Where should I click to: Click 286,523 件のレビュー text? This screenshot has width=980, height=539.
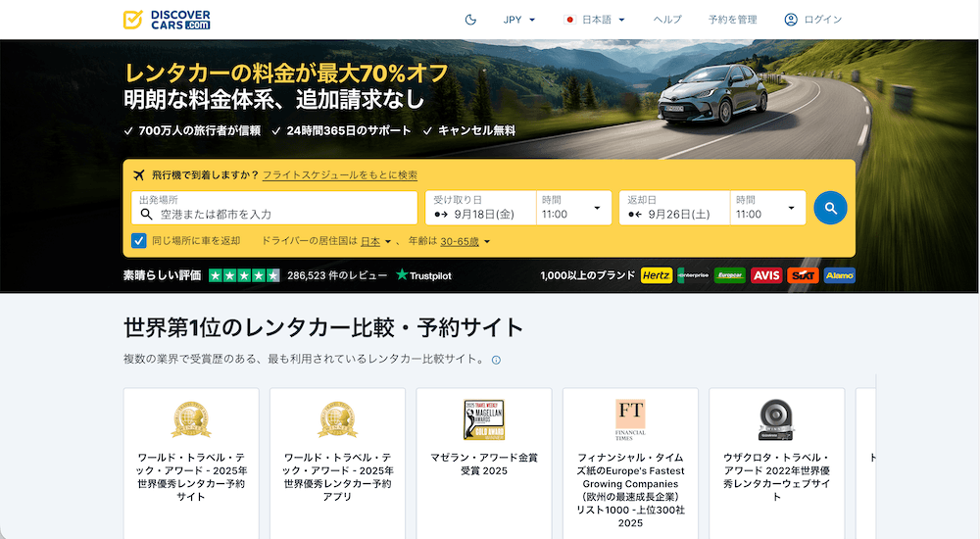337,275
